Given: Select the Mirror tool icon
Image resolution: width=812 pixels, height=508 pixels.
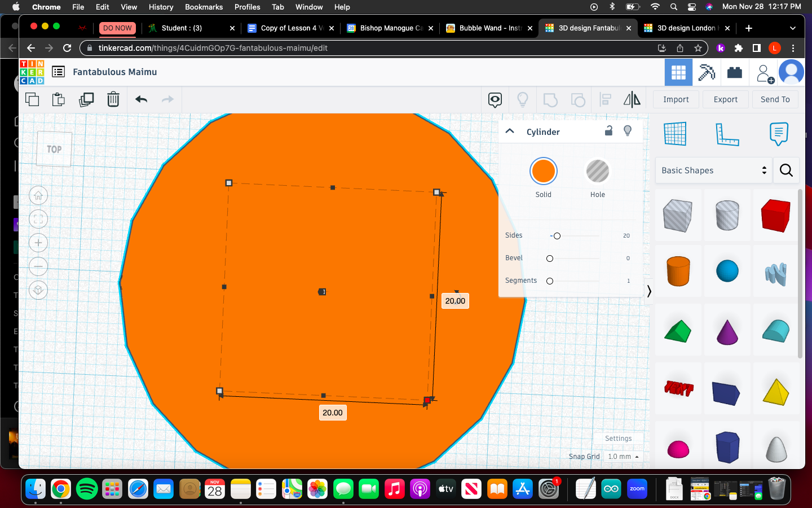Looking at the screenshot, I should tap(632, 99).
